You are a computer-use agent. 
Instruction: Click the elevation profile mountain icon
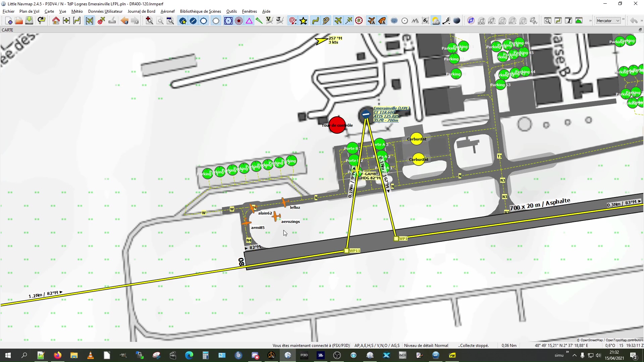pyautogui.click(x=579, y=21)
